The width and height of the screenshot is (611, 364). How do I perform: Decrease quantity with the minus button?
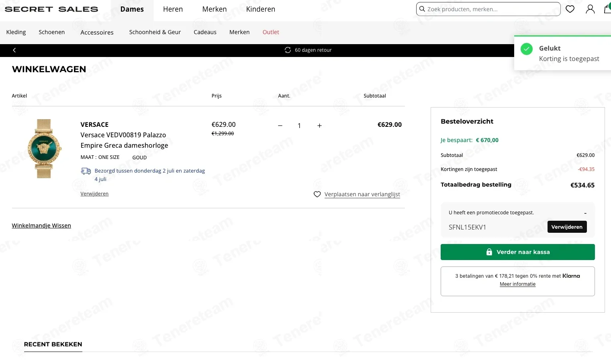pyautogui.click(x=280, y=126)
